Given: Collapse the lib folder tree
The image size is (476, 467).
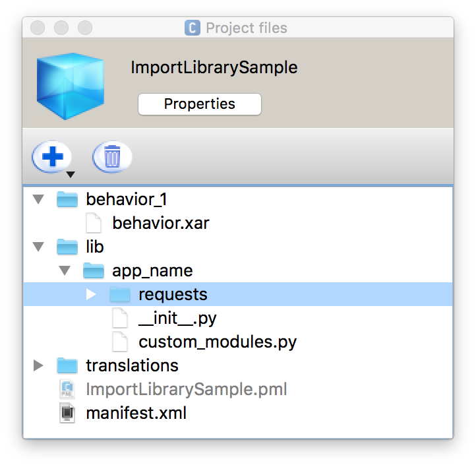Looking at the screenshot, I should pos(38,247).
